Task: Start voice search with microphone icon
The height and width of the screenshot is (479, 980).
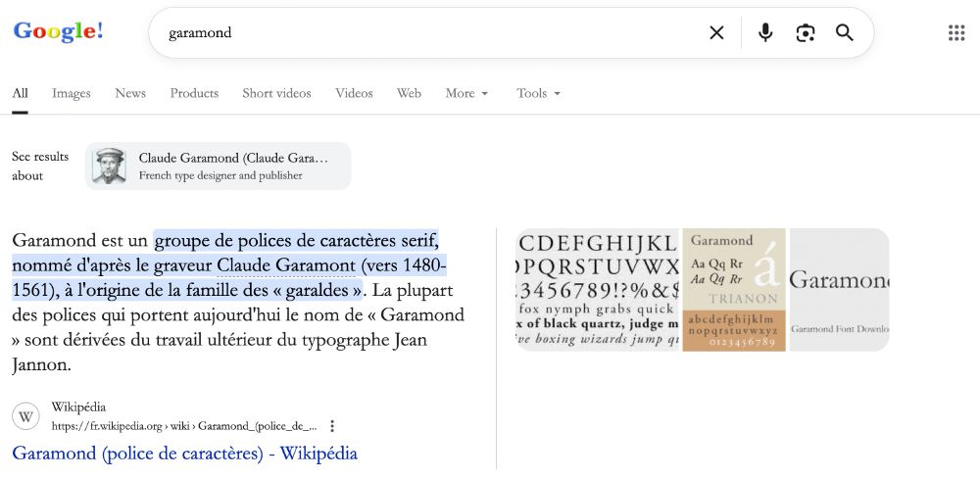Action: 765,32
